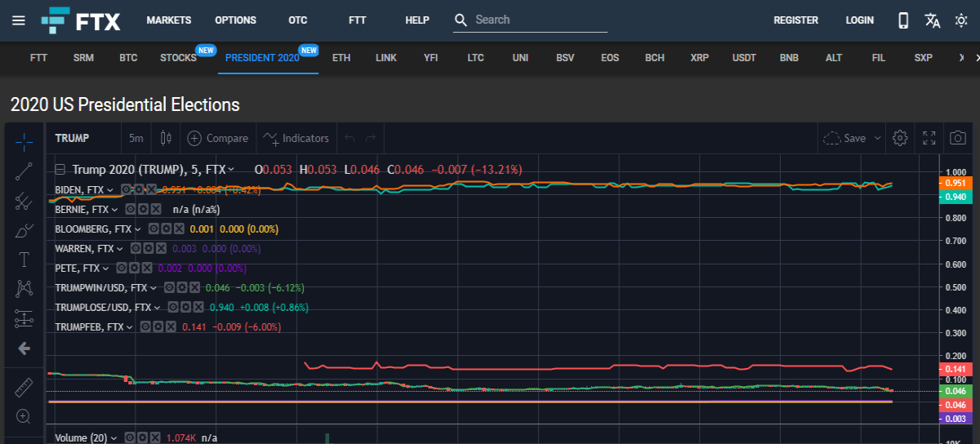This screenshot has height=444, width=980.
Task: Toggle visibility of the BIDEN series
Action: click(127, 189)
